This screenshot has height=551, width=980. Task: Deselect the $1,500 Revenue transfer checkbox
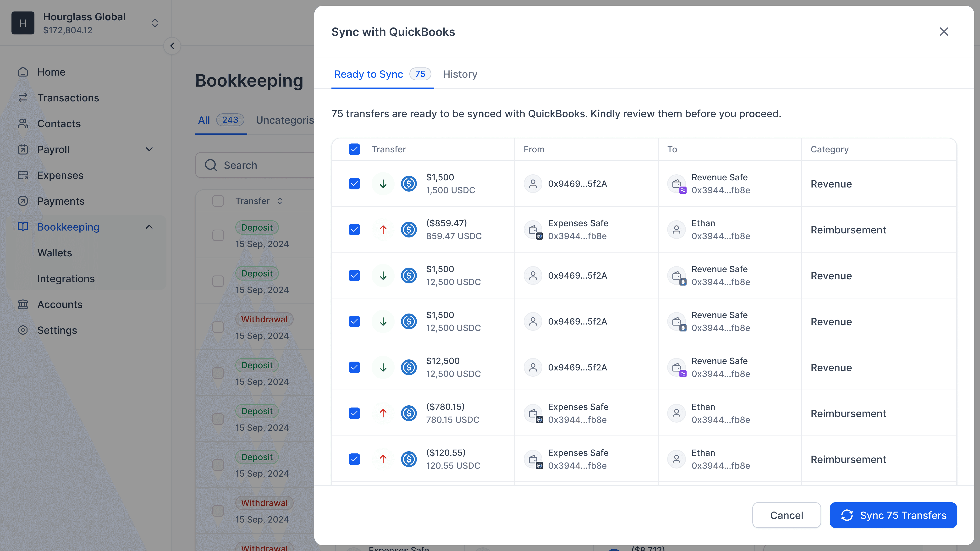pos(354,183)
